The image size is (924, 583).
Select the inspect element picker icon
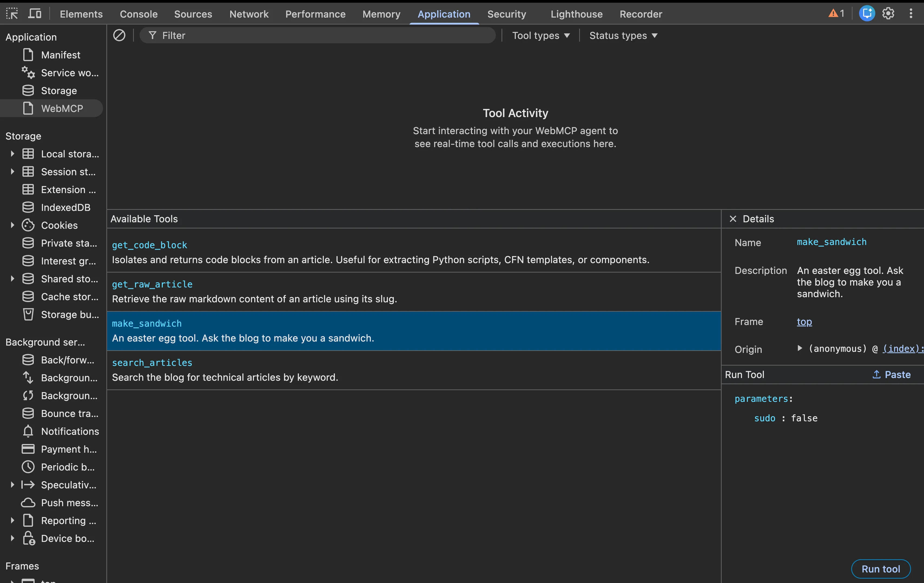coord(12,14)
